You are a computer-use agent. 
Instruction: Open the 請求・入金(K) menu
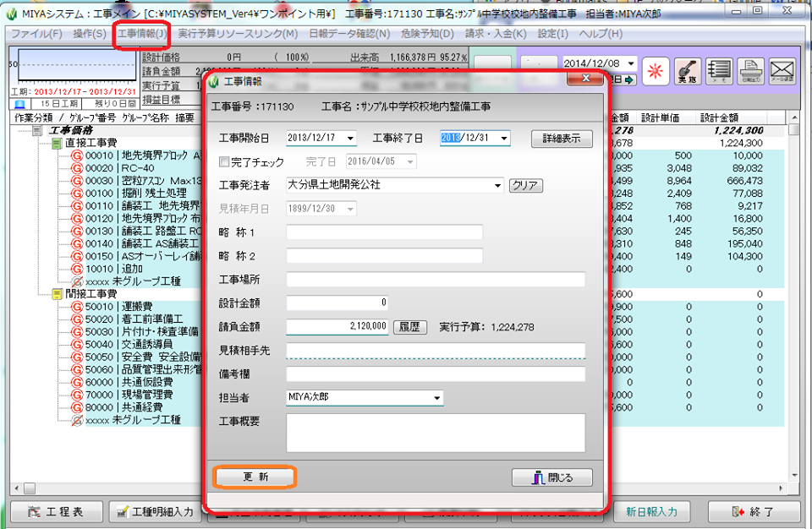pyautogui.click(x=496, y=34)
